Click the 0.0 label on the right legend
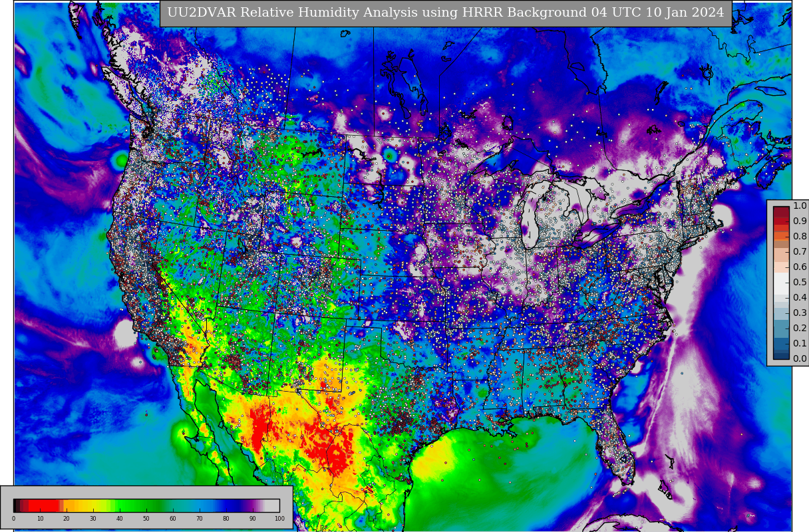 click(x=799, y=358)
